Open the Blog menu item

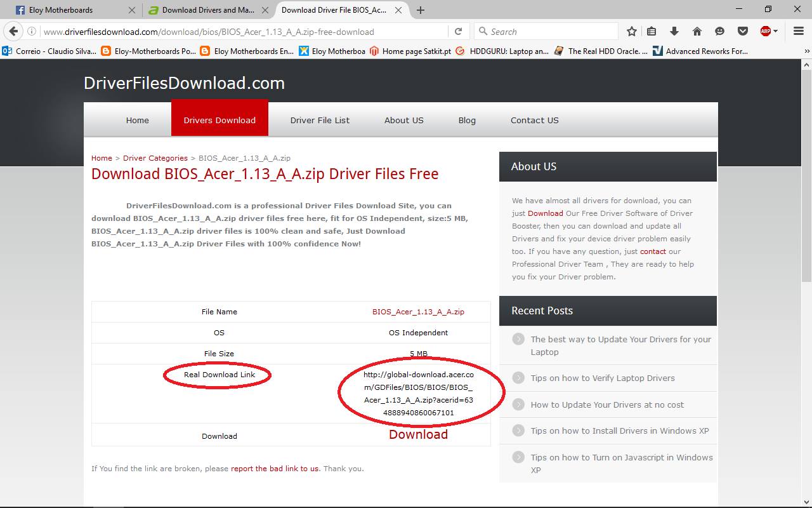point(467,120)
